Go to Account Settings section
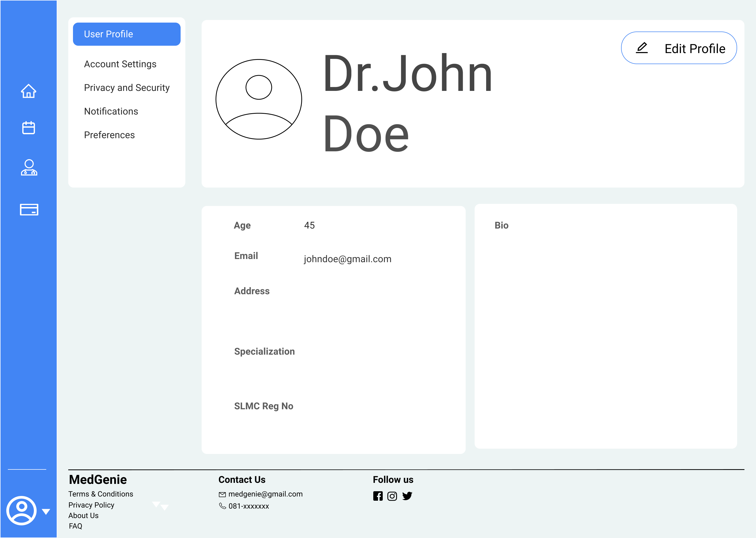 pos(120,64)
